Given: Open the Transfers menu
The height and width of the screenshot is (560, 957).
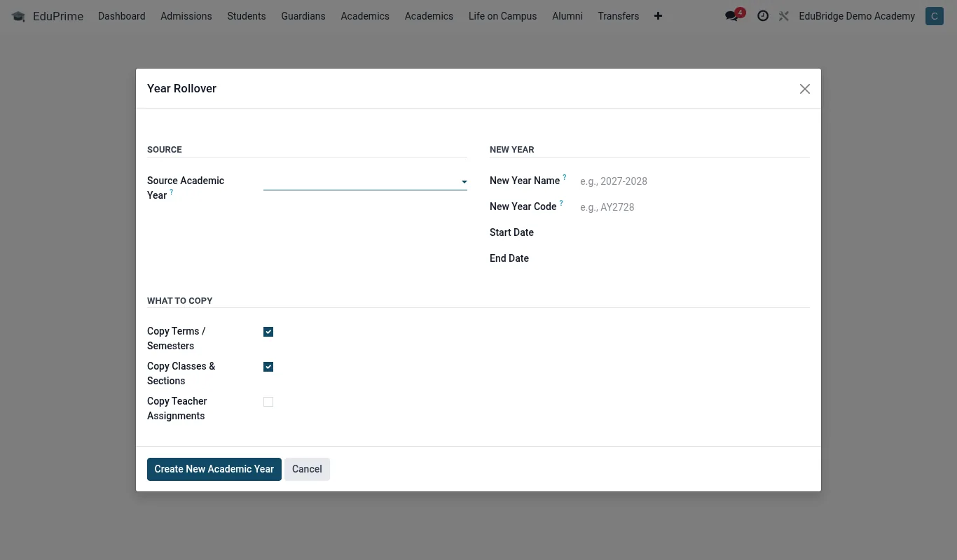Looking at the screenshot, I should tap(619, 15).
